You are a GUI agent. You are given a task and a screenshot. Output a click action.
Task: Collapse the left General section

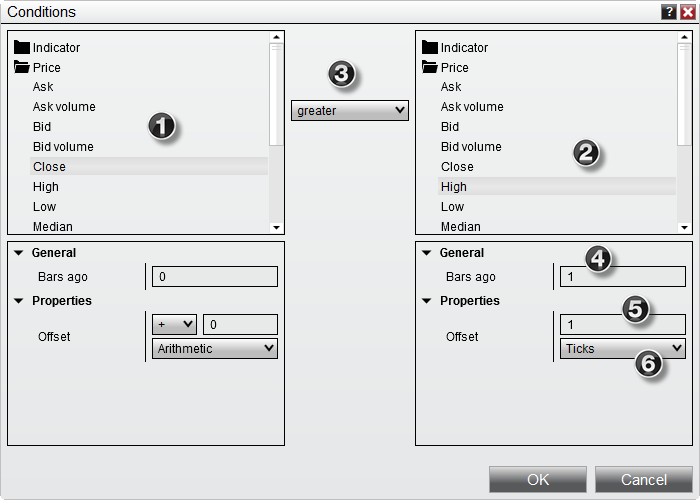(19, 254)
